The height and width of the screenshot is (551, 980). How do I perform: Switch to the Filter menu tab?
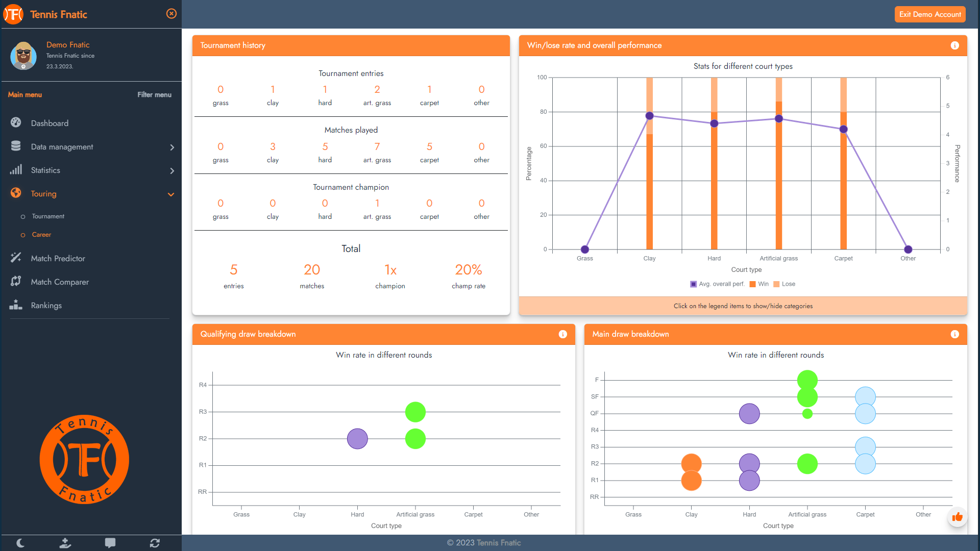(x=155, y=94)
